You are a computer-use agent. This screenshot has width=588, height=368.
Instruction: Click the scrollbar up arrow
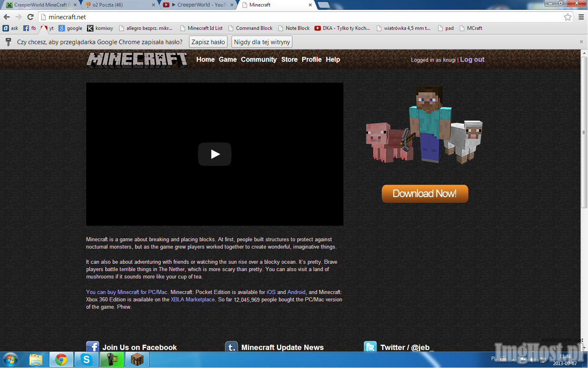click(584, 53)
